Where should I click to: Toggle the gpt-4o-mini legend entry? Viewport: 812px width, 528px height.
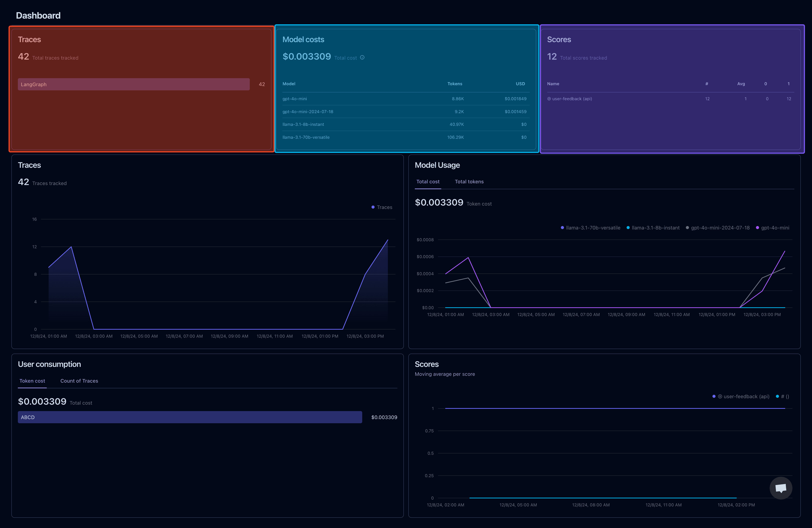(772, 228)
